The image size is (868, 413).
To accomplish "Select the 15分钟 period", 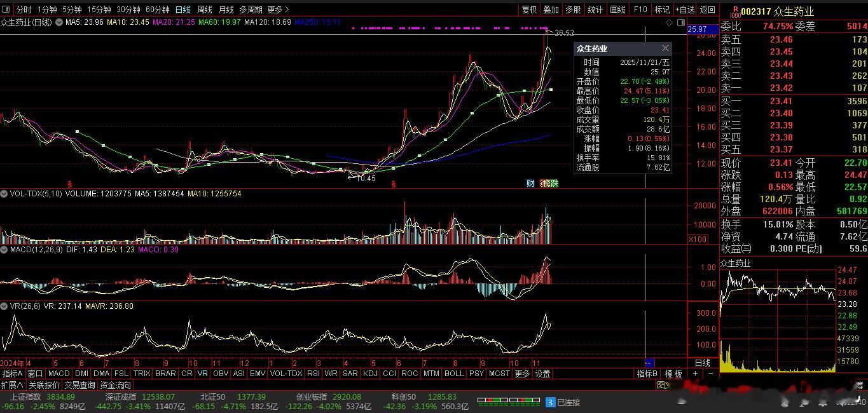I will (x=99, y=10).
